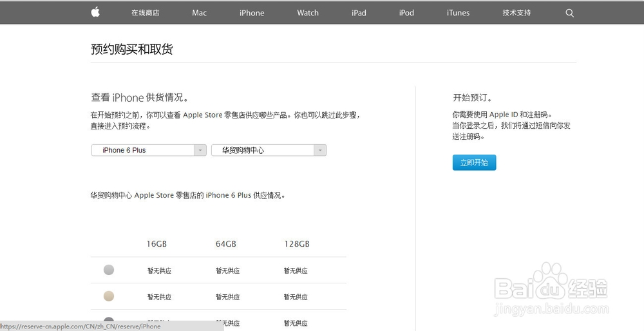Screen dimensions: 644x331
Task: Click the 预约购买和取货 page heading
Action: (132, 50)
